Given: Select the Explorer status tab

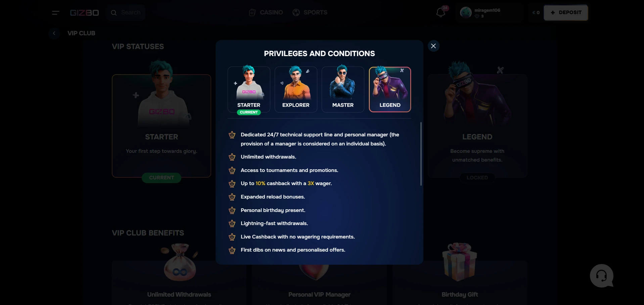Looking at the screenshot, I should point(296,89).
